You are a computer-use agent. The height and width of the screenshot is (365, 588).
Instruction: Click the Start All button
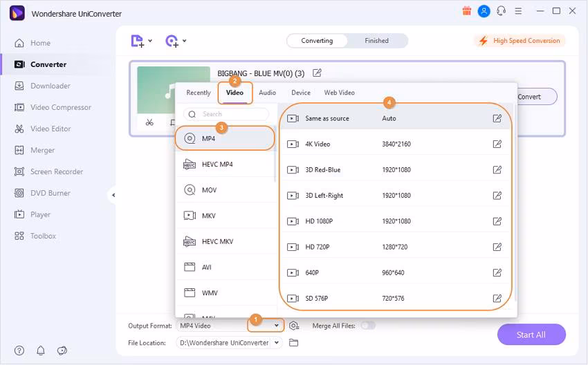coord(531,335)
